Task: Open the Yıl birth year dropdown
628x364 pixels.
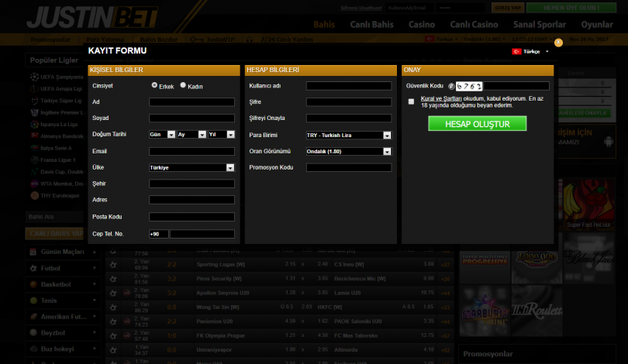Action: [x=221, y=135]
